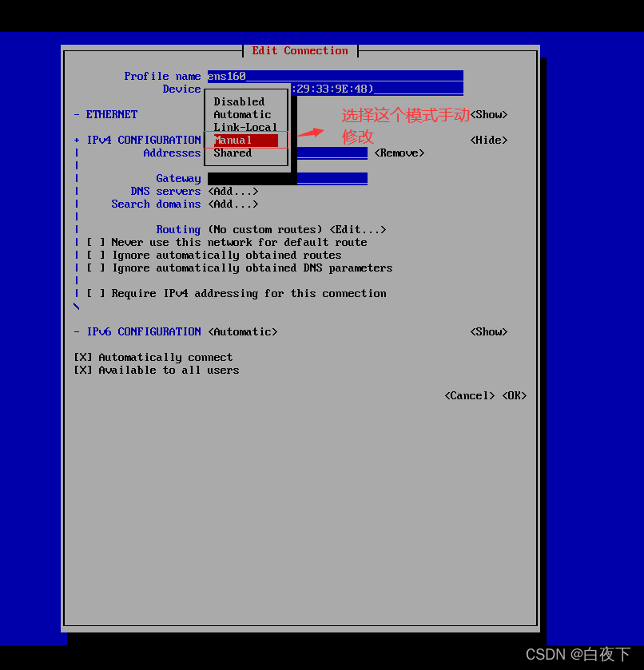This screenshot has height=670, width=644.
Task: Choose Automatic in the IPv4 mode popup
Action: click(x=242, y=114)
